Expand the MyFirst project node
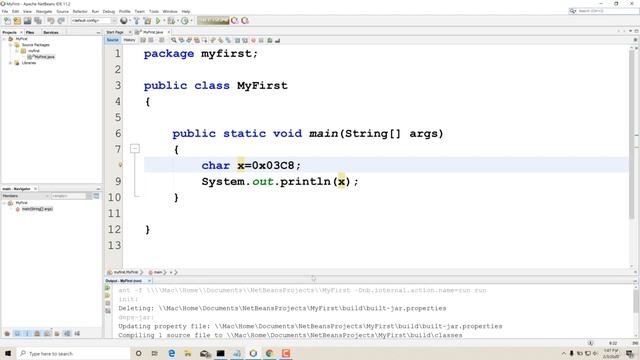 coord(4,39)
